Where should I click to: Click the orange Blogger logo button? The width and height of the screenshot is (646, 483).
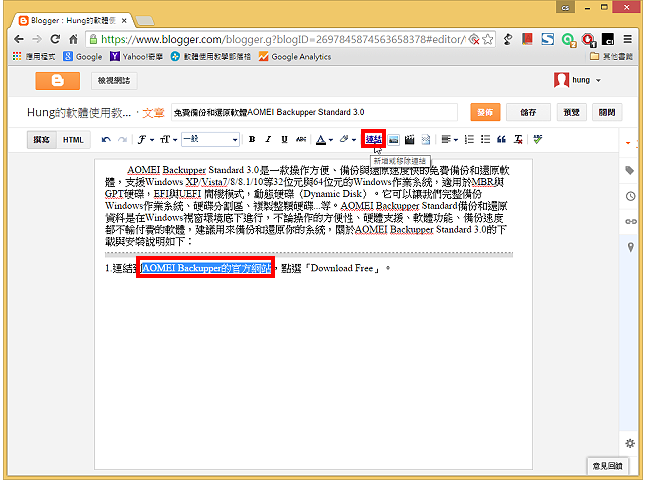pyautogui.click(x=57, y=80)
